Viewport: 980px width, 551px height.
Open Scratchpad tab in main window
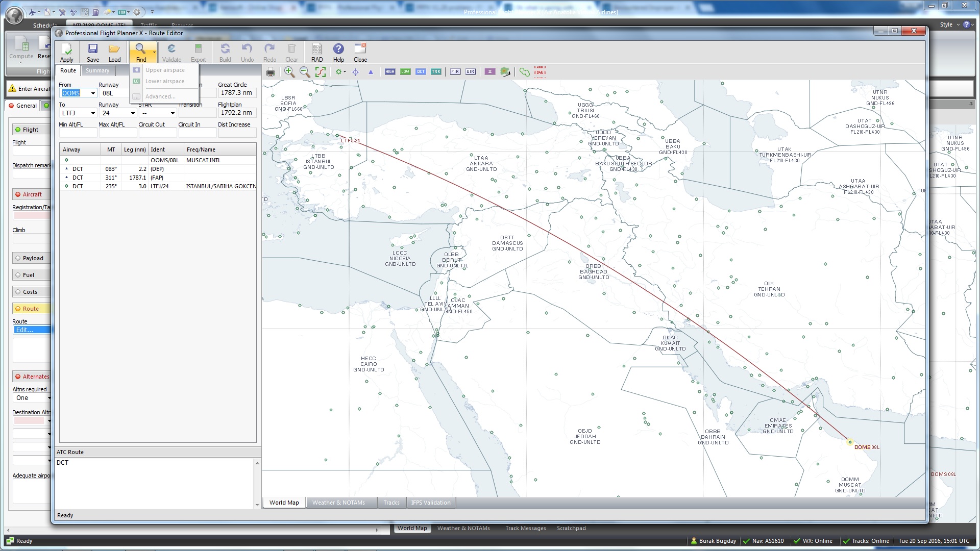click(x=571, y=528)
